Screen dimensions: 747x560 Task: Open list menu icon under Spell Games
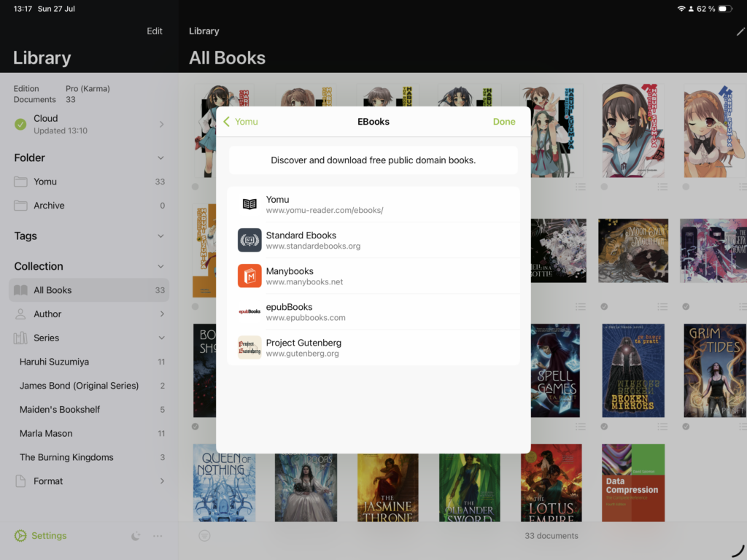pyautogui.click(x=581, y=427)
